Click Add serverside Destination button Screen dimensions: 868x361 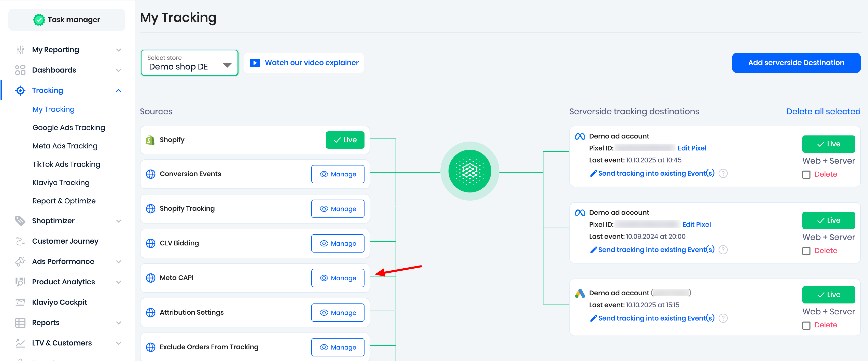796,63
